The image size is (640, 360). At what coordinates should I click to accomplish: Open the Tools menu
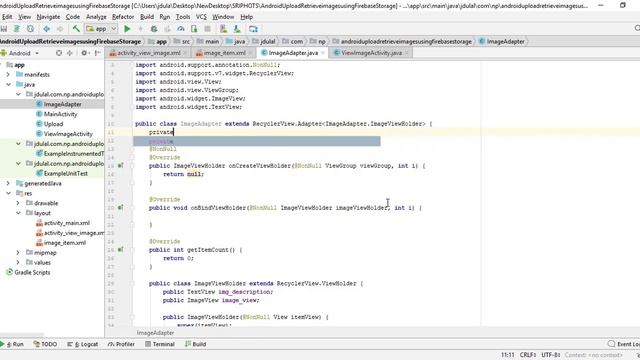pos(183,17)
